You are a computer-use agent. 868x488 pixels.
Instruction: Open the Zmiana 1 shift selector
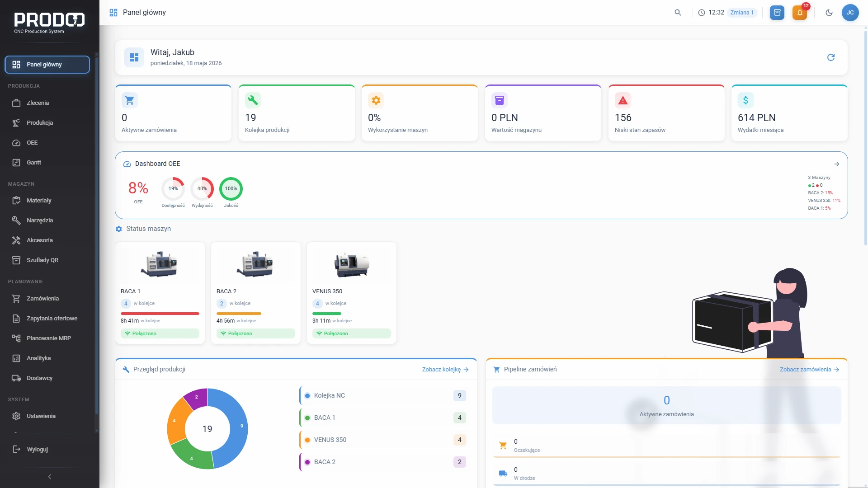coord(742,13)
